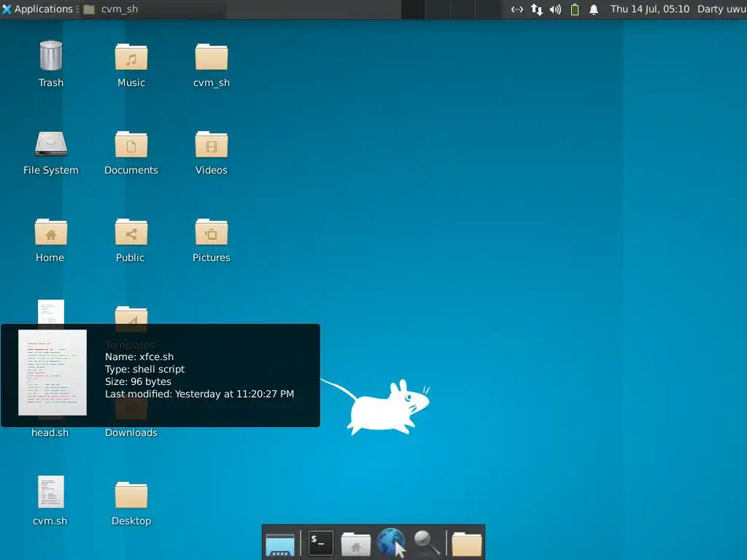Select the cvm.sh script file
This screenshot has height=560, width=747.
51,492
